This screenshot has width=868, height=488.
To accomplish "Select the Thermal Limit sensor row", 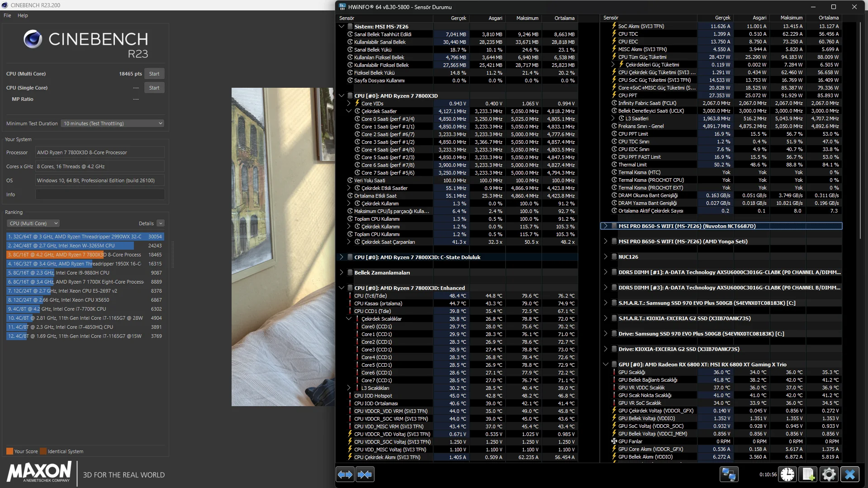I will (x=721, y=165).
